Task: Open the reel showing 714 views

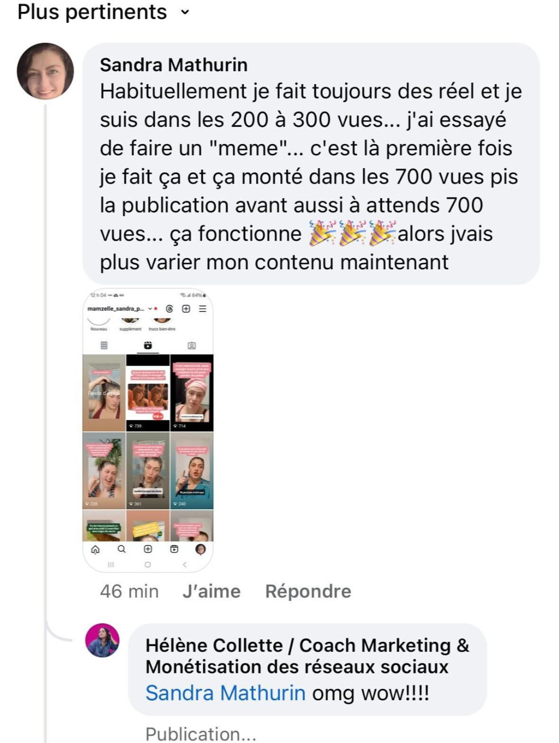Action: click(x=192, y=393)
